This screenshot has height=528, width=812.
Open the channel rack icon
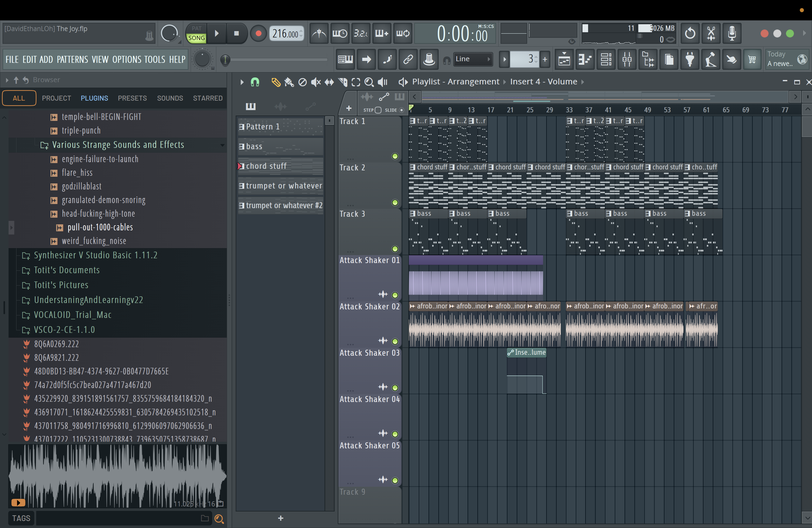click(606, 60)
